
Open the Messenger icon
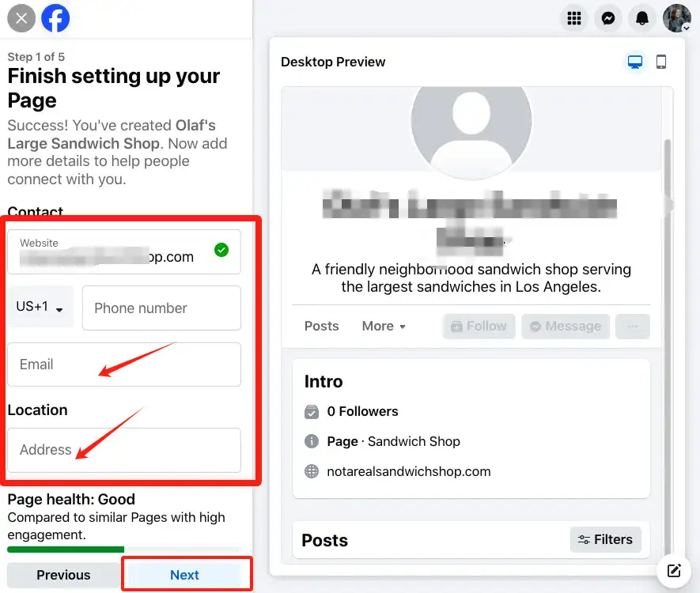coord(608,18)
